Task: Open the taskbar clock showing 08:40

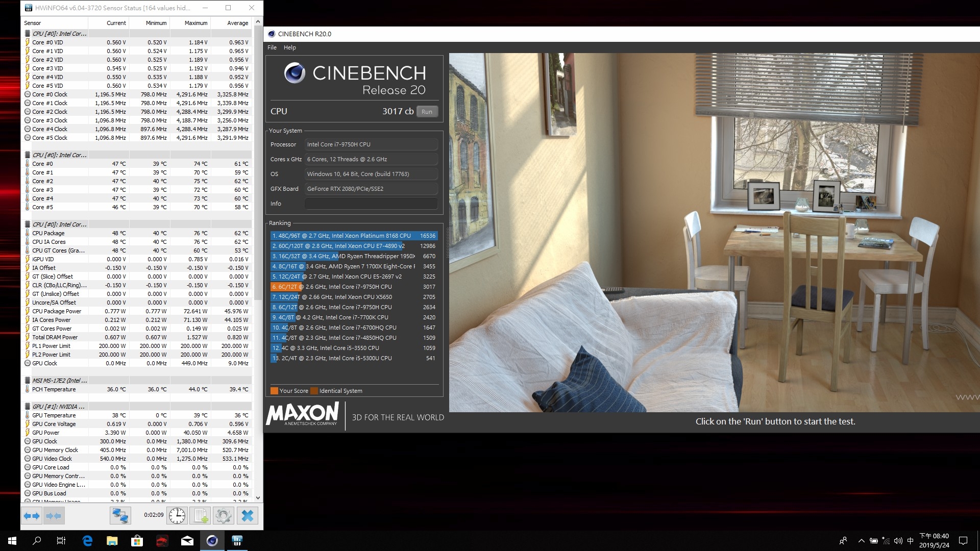Action: [x=934, y=541]
